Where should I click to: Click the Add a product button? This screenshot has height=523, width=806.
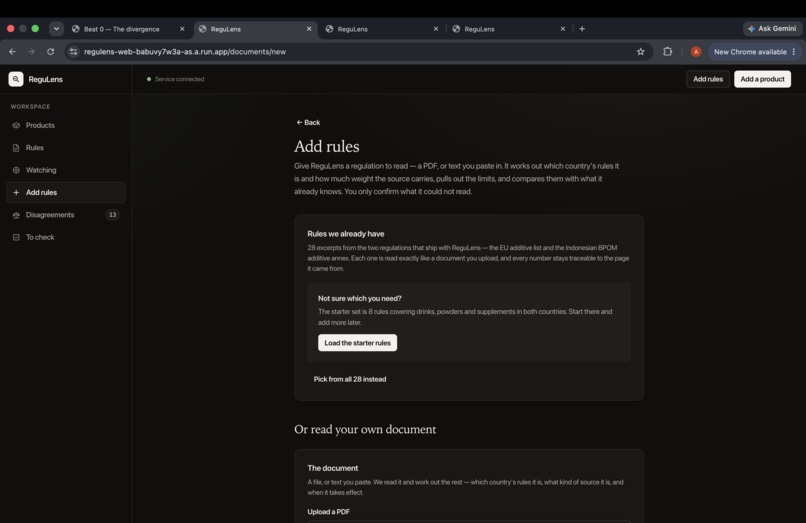coord(762,79)
